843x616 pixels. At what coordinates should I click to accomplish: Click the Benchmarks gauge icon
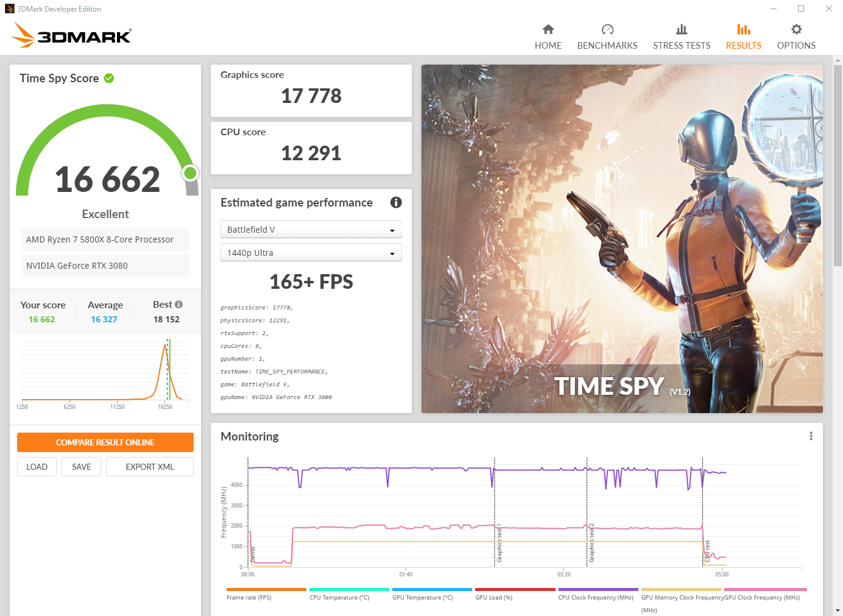tap(607, 29)
